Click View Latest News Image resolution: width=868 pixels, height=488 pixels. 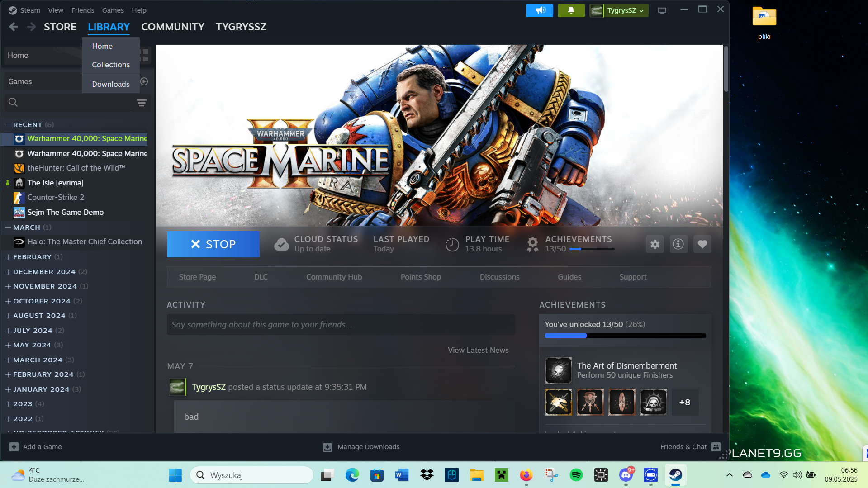(478, 350)
